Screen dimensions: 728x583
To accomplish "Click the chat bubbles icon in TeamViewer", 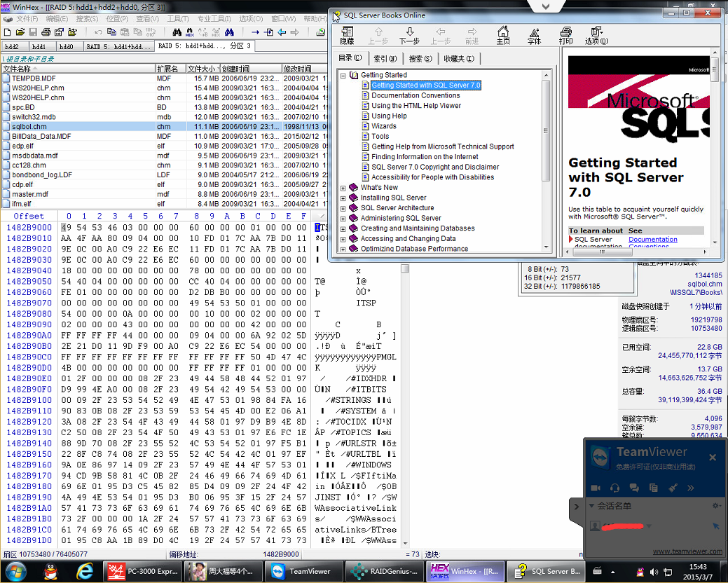I will 634,488.
